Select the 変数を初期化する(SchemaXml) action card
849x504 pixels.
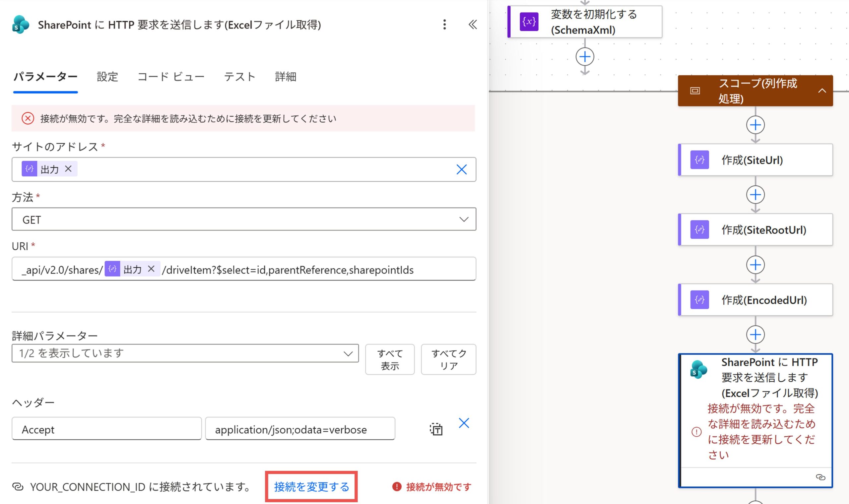click(584, 22)
